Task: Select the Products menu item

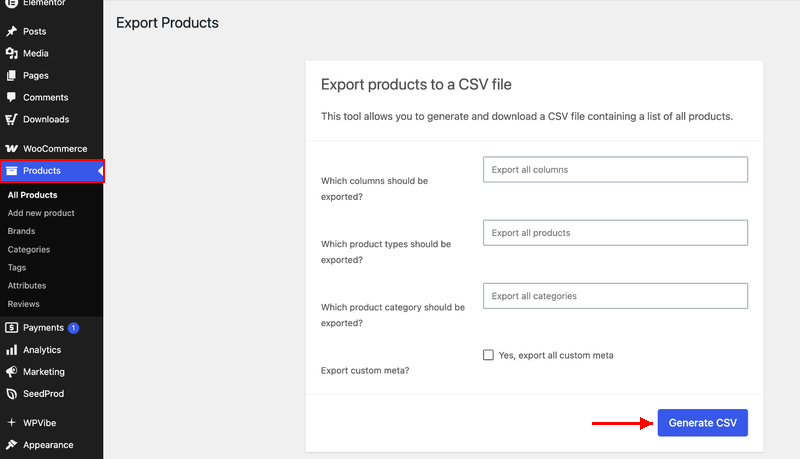Action: click(52, 171)
